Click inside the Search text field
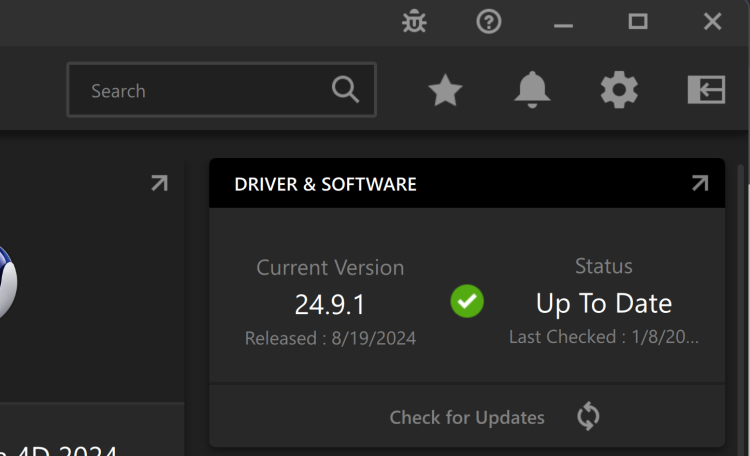 pos(200,91)
